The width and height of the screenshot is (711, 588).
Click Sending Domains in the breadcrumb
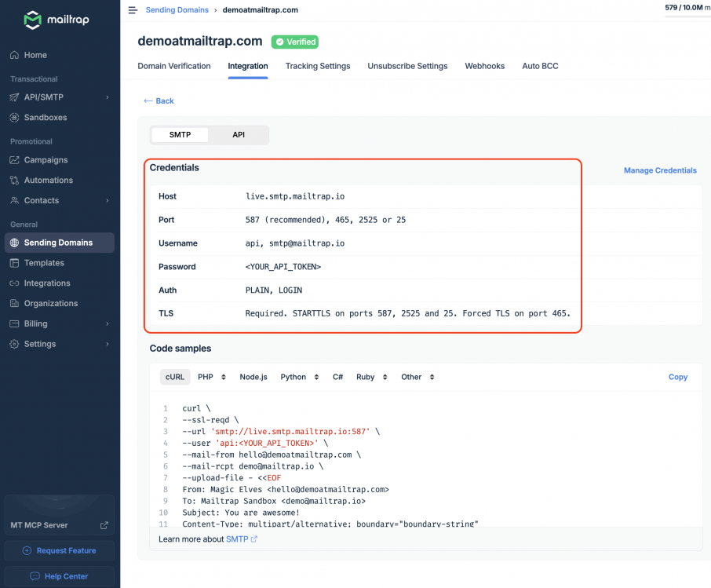click(177, 9)
